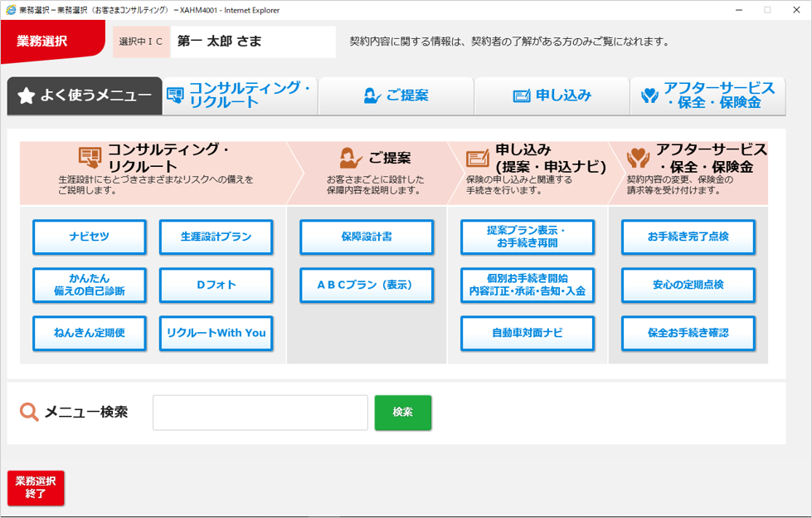Image resolution: width=812 pixels, height=518 pixels.
Task: Open ねんきん定期便
Action: 89,334
